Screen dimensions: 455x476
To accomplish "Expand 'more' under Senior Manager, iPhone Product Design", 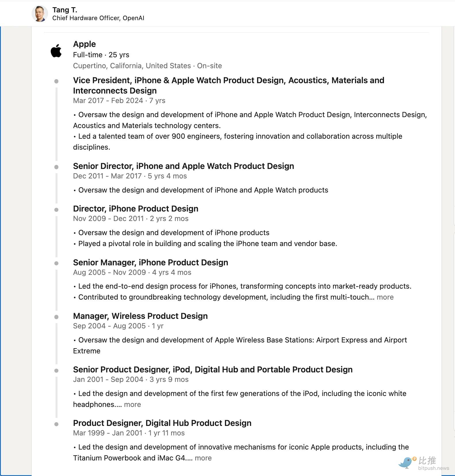I will click(385, 297).
